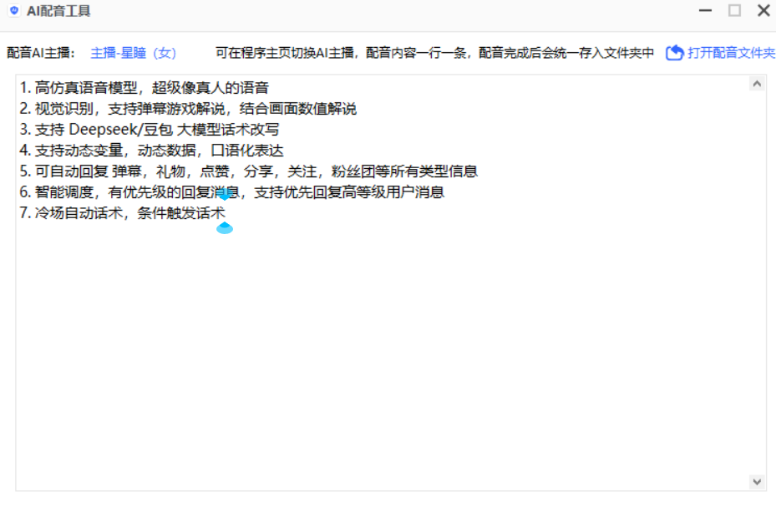Click the 主播-星瞳（女） anchor name link
This screenshot has height=505, width=781.
(x=133, y=53)
